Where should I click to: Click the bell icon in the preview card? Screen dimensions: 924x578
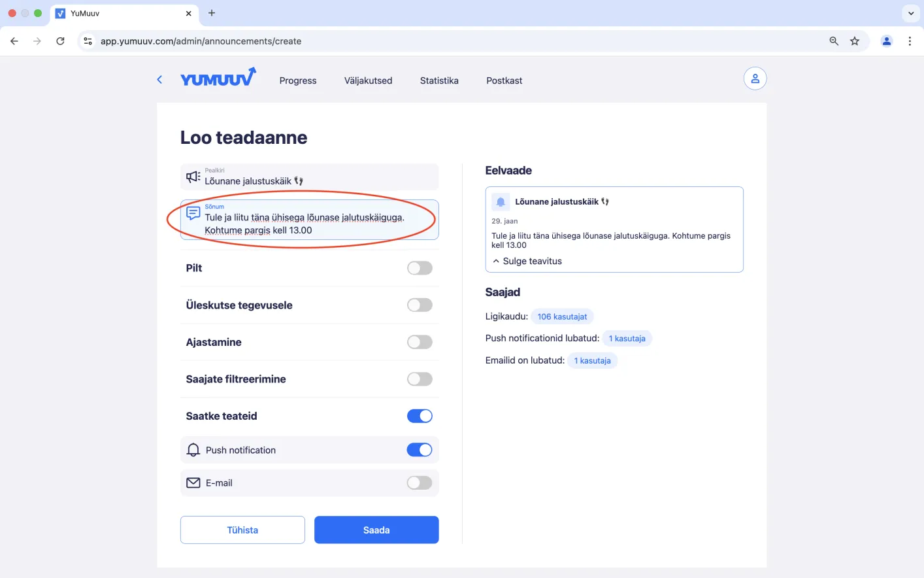(501, 202)
